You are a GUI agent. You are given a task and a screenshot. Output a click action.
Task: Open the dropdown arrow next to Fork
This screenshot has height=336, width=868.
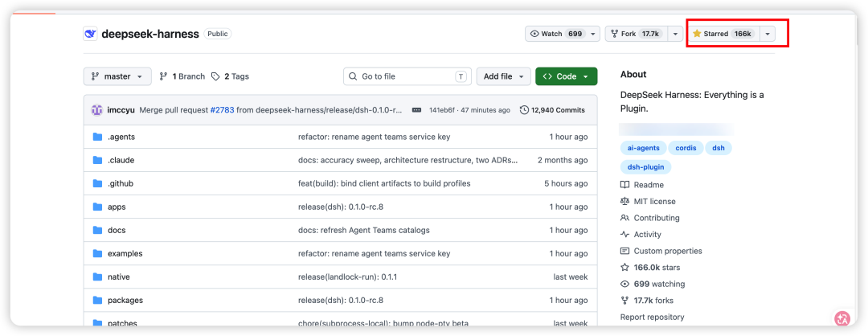(x=675, y=34)
